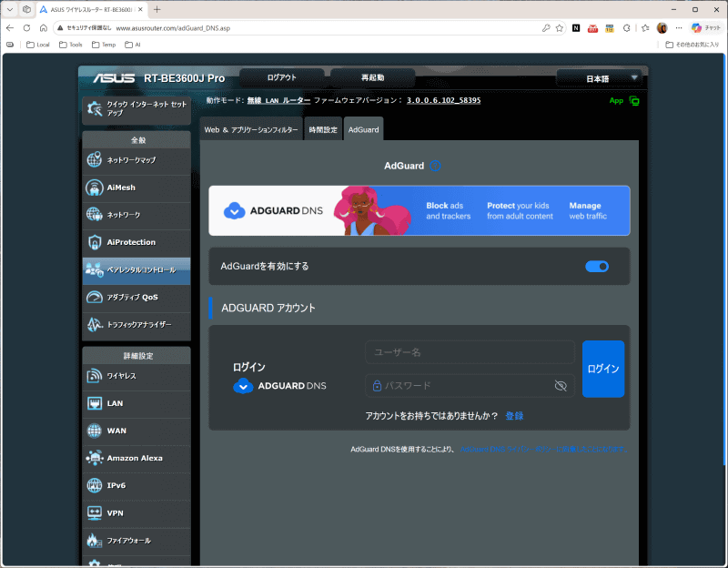The height and width of the screenshot is (568, 728).
Task: Open Traffic Analyzer icon
Action: [x=95, y=324]
